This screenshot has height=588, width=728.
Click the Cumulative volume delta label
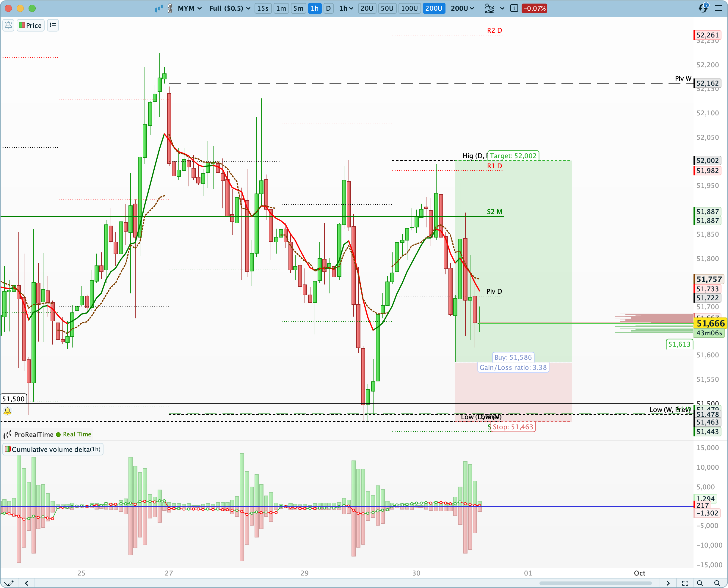point(53,449)
